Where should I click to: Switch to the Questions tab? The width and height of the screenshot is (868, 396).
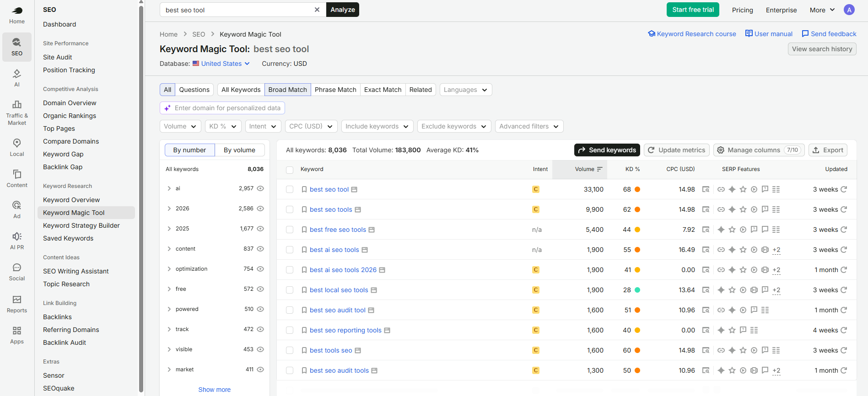pos(194,90)
